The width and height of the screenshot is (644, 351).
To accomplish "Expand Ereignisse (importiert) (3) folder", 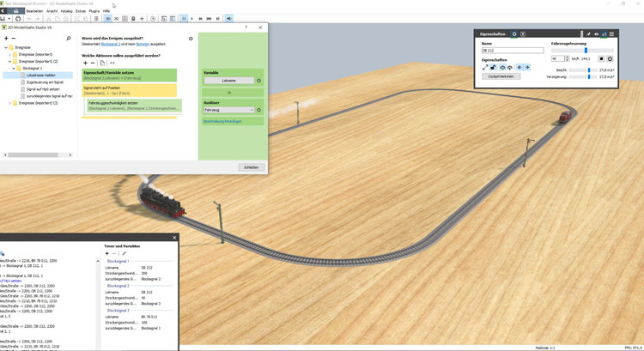I will [10, 103].
